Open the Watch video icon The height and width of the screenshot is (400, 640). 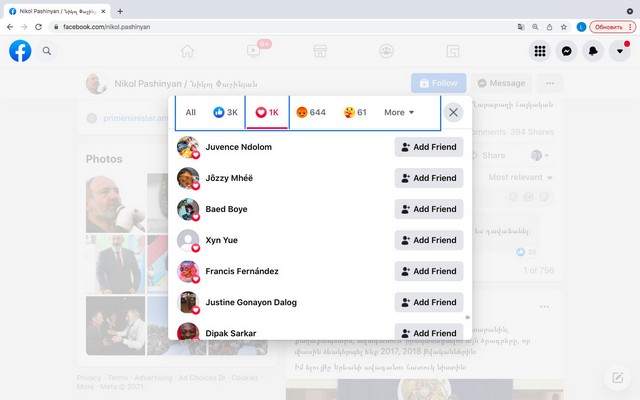(x=253, y=51)
